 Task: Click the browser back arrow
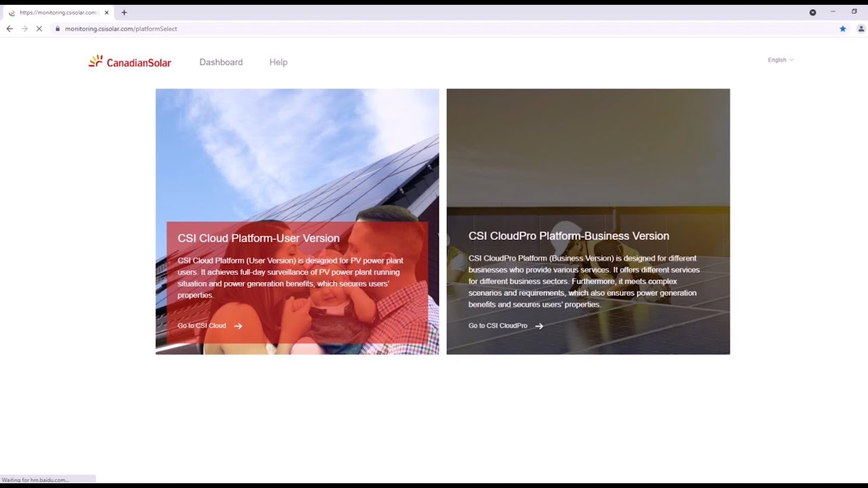click(x=9, y=28)
